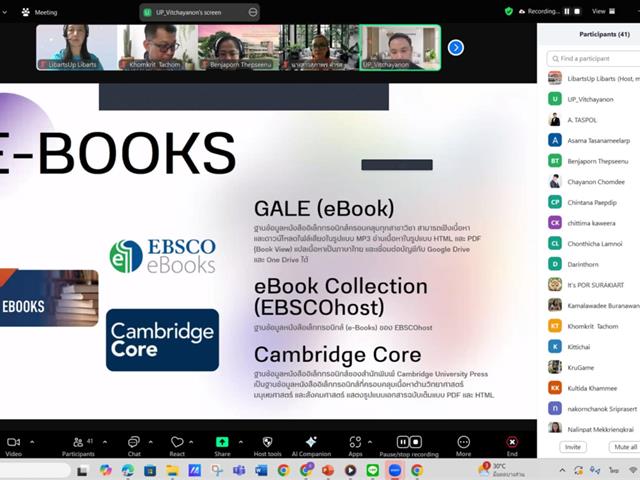Select Asama Tasanameelarp participant row
This screenshot has width=640, height=480.
pos(594,140)
